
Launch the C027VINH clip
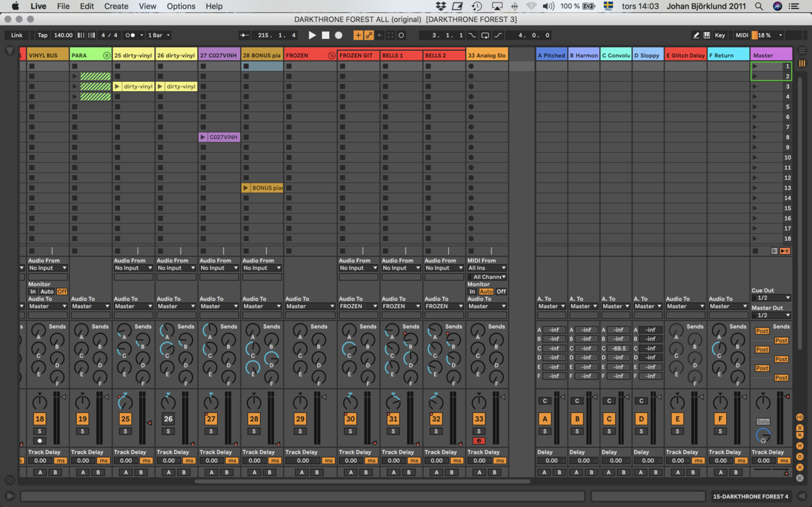tap(203, 137)
